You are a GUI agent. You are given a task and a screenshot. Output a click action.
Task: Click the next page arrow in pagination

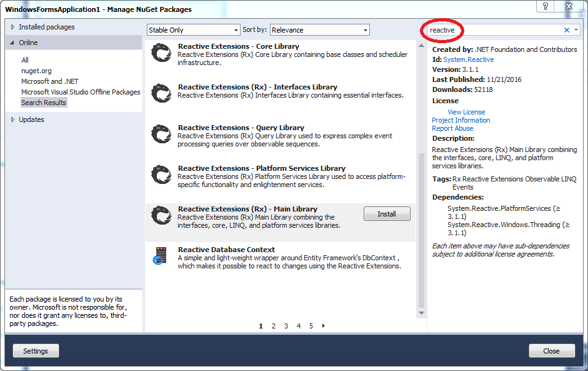(323, 326)
